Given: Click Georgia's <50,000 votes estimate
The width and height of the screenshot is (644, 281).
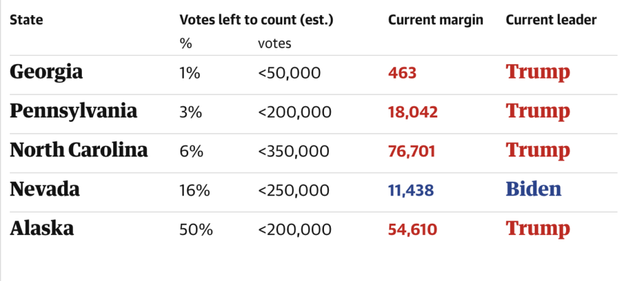Looking at the screenshot, I should (289, 73).
